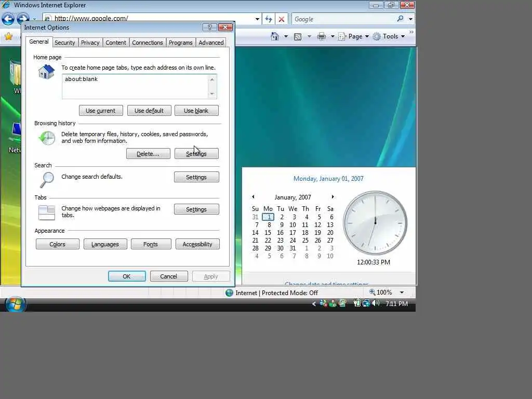Click the toolbar overflow double chevron

point(411,32)
